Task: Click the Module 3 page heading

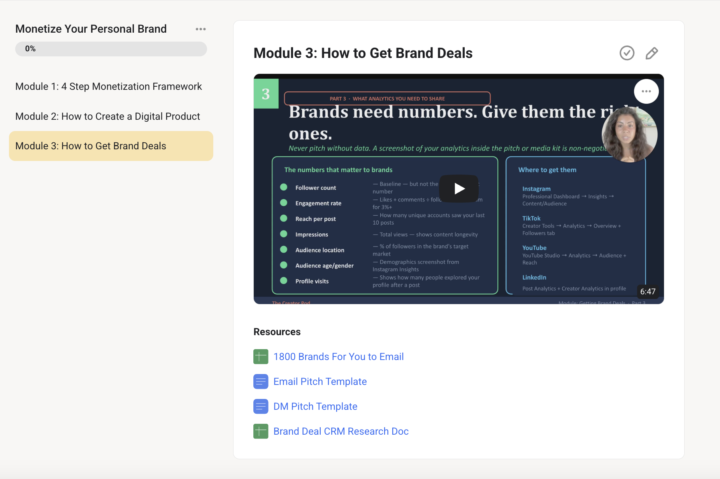Action: click(363, 53)
